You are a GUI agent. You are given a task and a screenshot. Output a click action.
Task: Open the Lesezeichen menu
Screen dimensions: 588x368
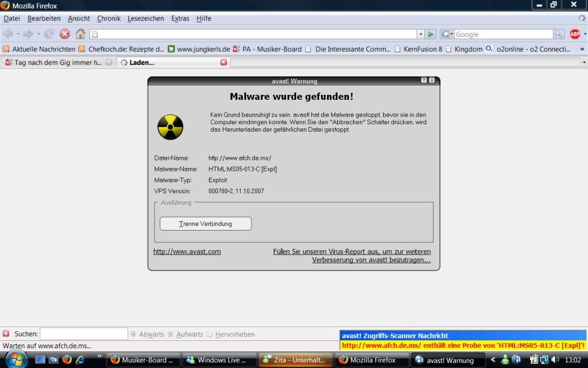tap(145, 18)
